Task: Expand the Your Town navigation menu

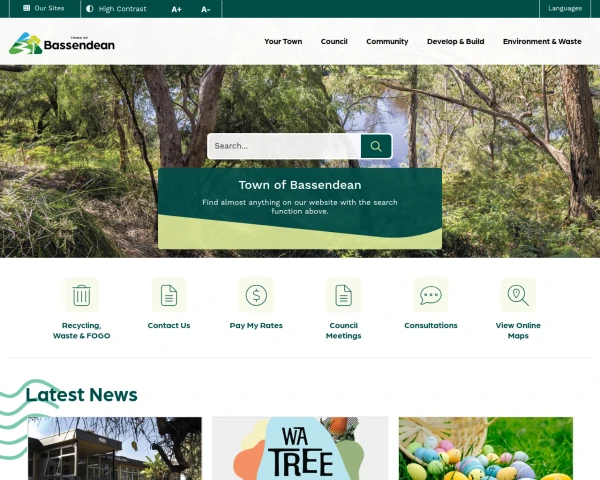Action: [x=283, y=41]
